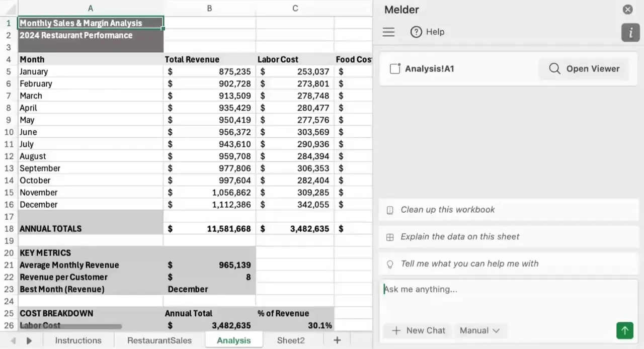Choose 'Explain the data on this sheet'

(508, 237)
